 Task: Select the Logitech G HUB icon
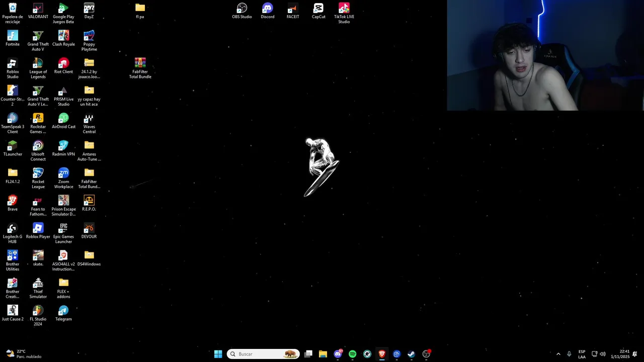click(x=13, y=233)
